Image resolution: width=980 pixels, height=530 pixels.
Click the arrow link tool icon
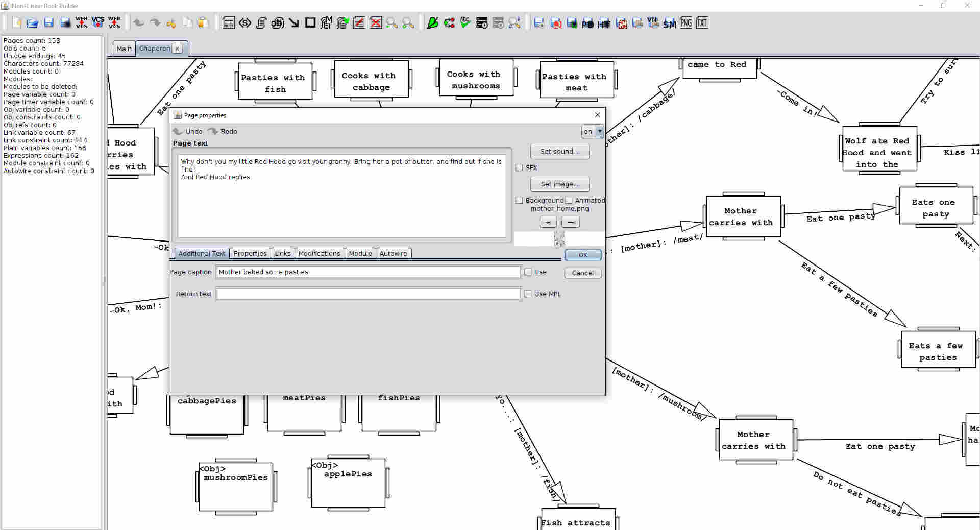tap(294, 22)
